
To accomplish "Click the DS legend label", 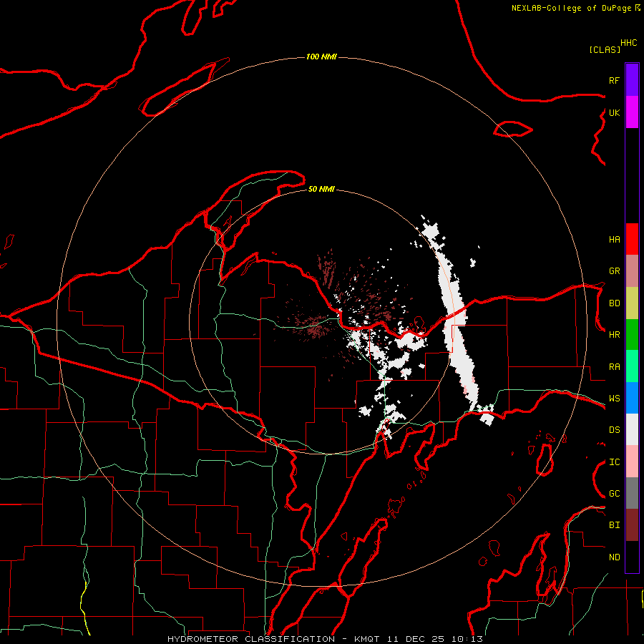I will pyautogui.click(x=614, y=430).
